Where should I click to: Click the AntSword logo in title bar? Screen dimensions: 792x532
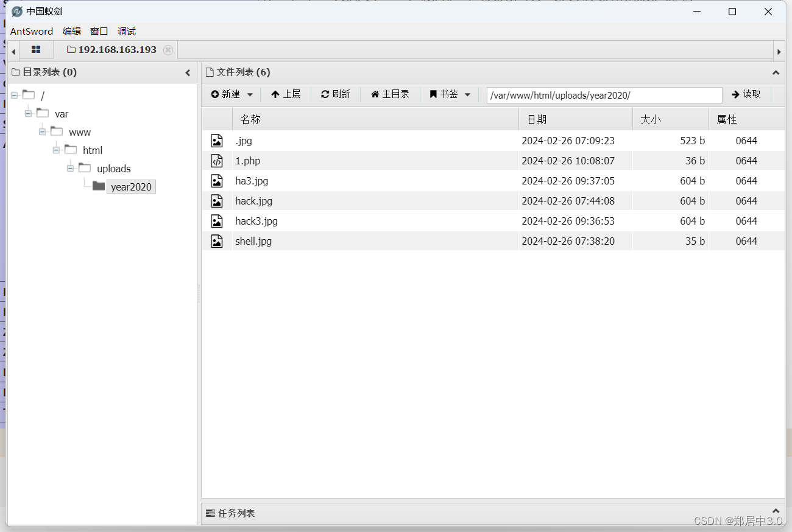pos(17,12)
